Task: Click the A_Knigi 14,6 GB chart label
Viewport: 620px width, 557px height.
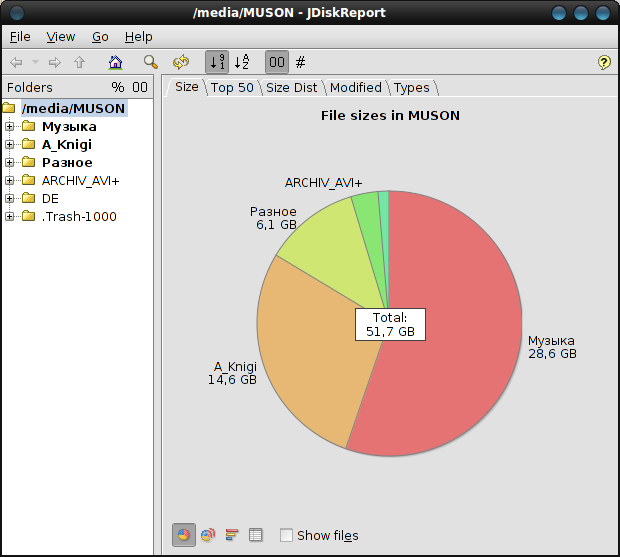Action: click(232, 373)
